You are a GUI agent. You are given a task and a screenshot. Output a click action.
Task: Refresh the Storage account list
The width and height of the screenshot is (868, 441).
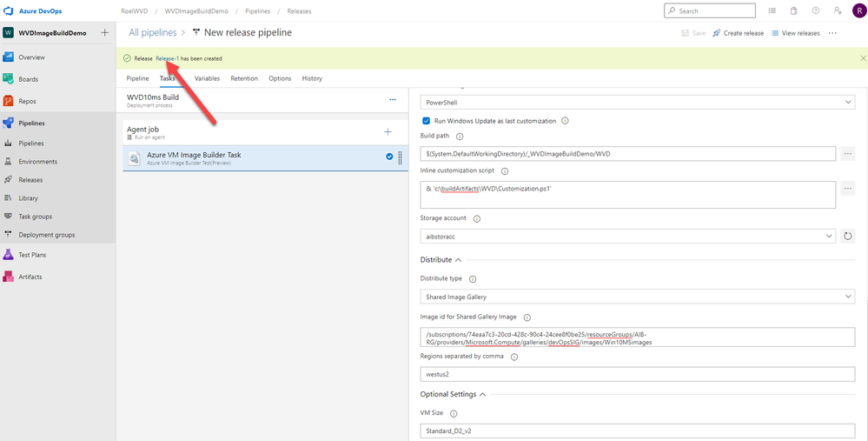(x=847, y=236)
